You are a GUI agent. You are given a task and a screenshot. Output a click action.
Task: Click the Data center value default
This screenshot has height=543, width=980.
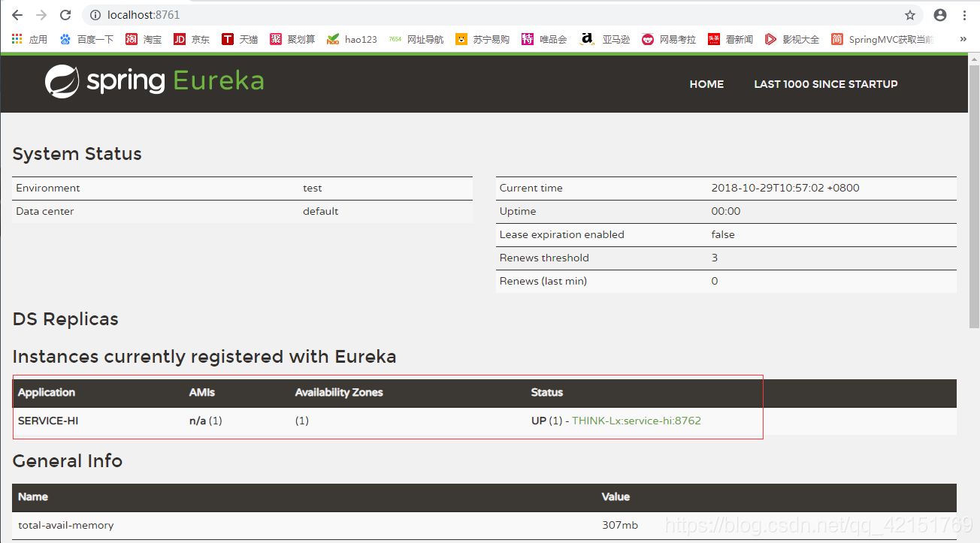click(x=321, y=211)
